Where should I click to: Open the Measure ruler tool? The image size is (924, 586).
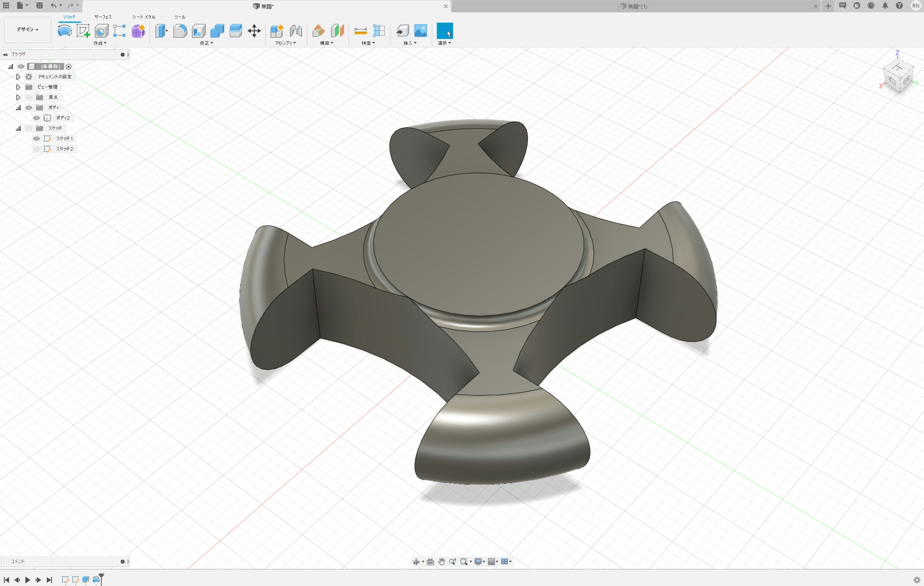click(x=360, y=31)
